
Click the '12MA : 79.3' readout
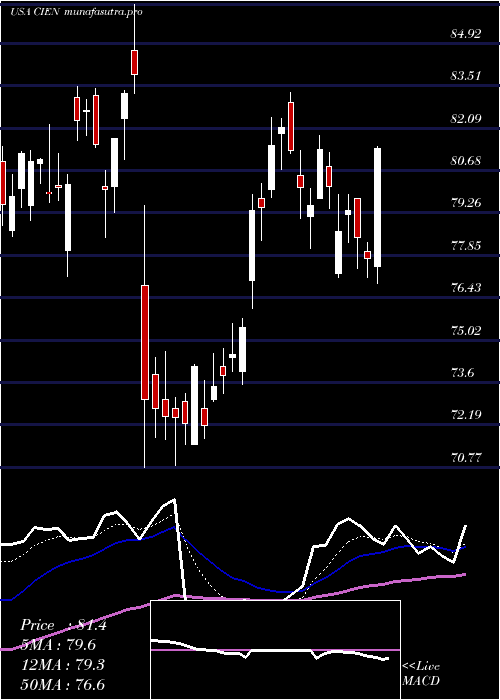(62, 665)
